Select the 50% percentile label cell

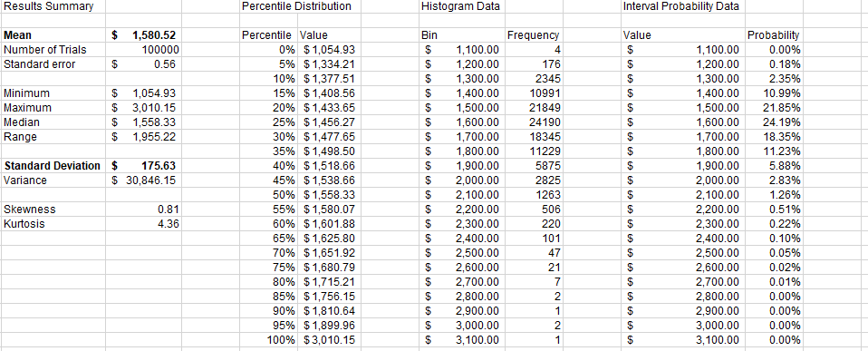pos(268,195)
